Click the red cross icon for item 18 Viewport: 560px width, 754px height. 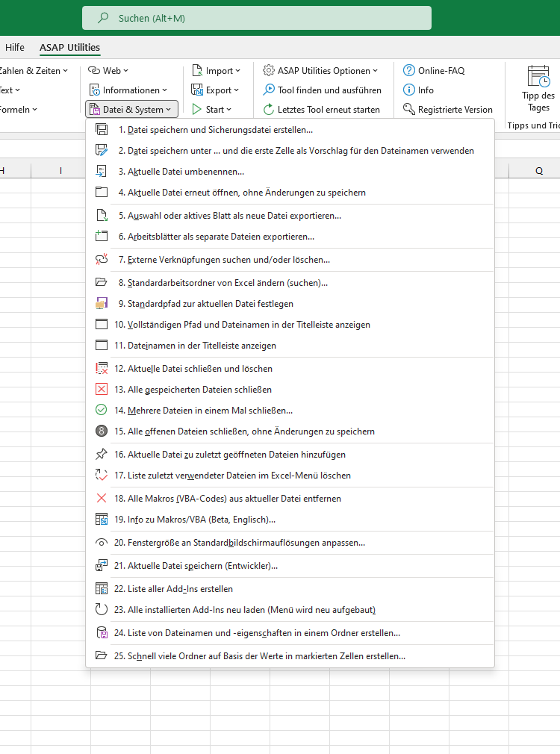tap(102, 499)
